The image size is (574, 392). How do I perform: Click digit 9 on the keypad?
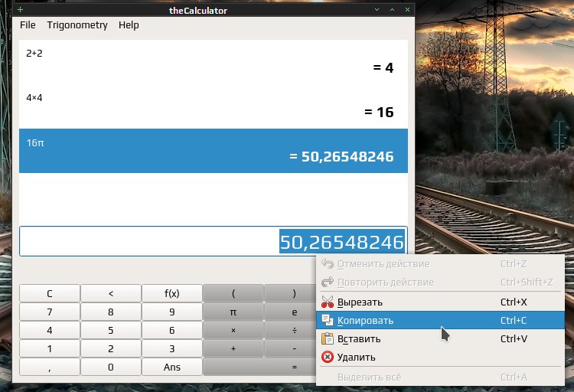point(171,312)
